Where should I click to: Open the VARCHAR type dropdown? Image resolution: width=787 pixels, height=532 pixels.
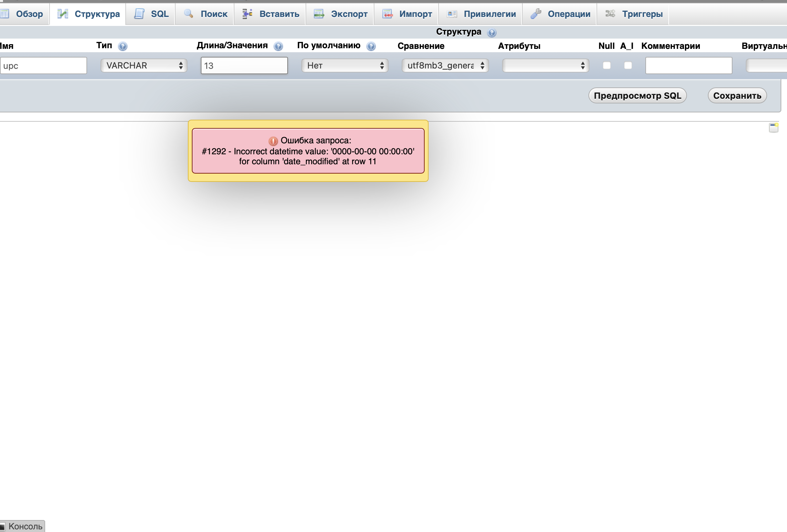[144, 66]
